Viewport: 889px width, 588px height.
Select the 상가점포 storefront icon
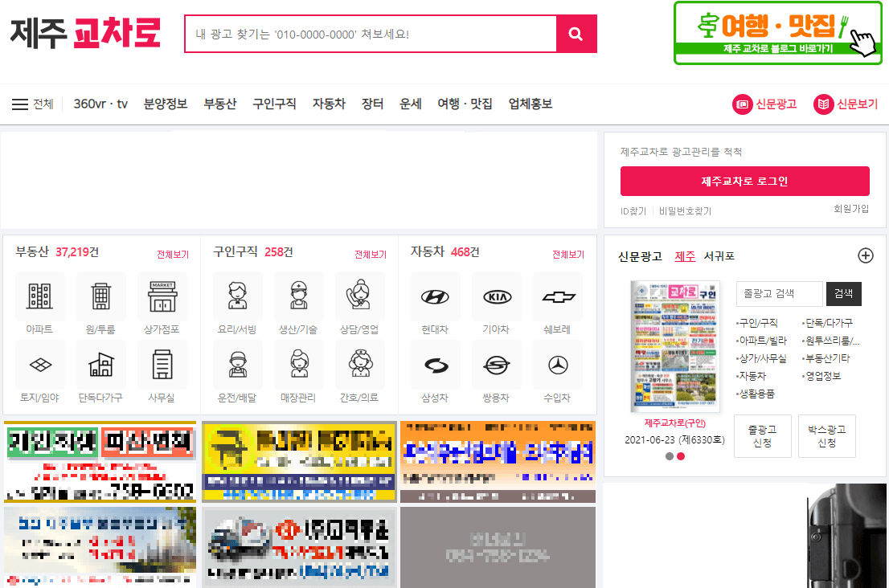[162, 296]
